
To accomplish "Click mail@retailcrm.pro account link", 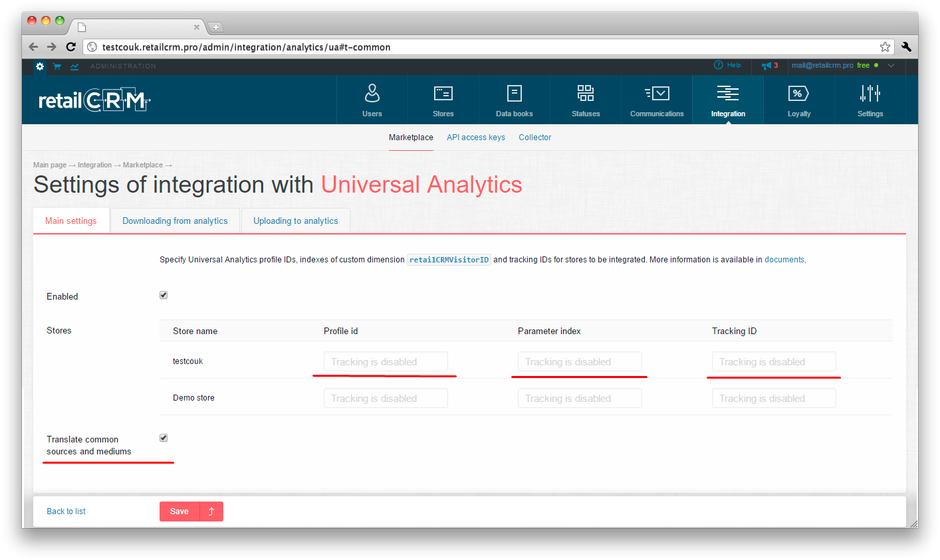I will pyautogui.click(x=822, y=65).
